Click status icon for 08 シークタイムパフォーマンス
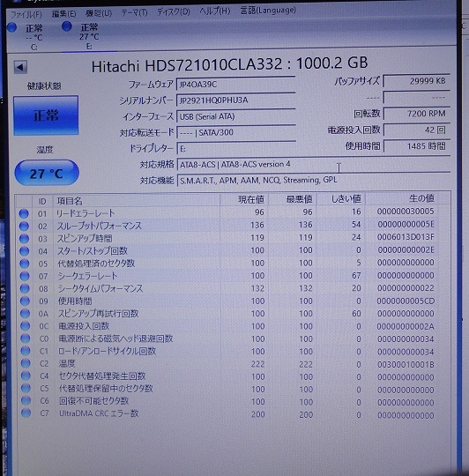 [25, 288]
